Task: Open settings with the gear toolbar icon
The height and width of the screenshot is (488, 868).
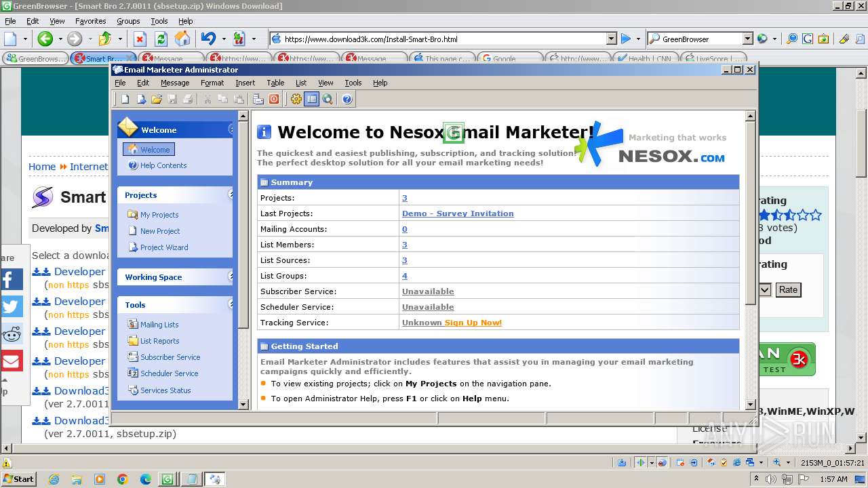Action: pos(296,99)
